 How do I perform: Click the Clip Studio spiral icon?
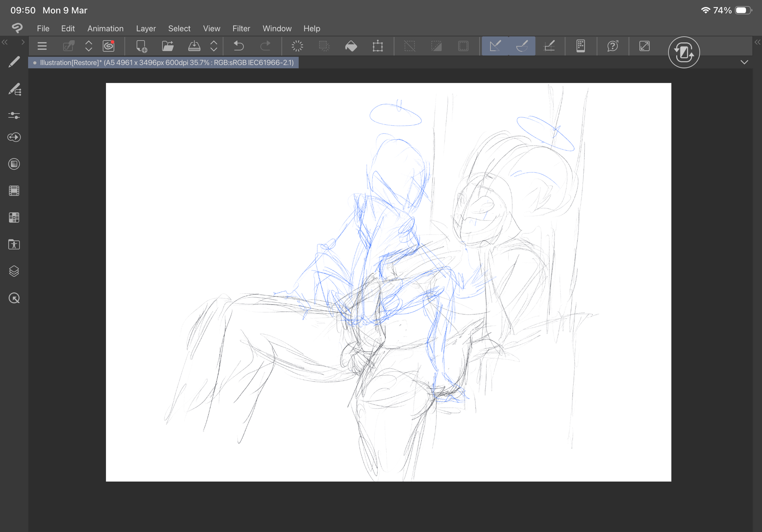[109, 46]
